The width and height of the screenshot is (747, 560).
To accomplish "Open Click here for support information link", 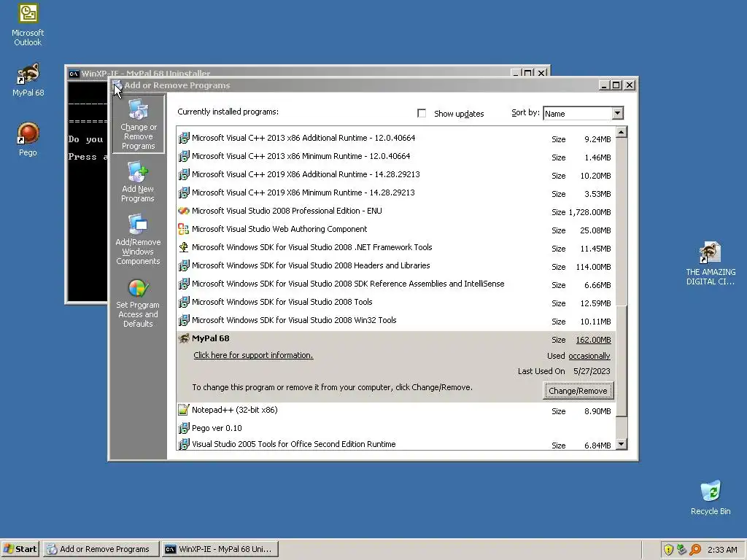I will click(253, 355).
